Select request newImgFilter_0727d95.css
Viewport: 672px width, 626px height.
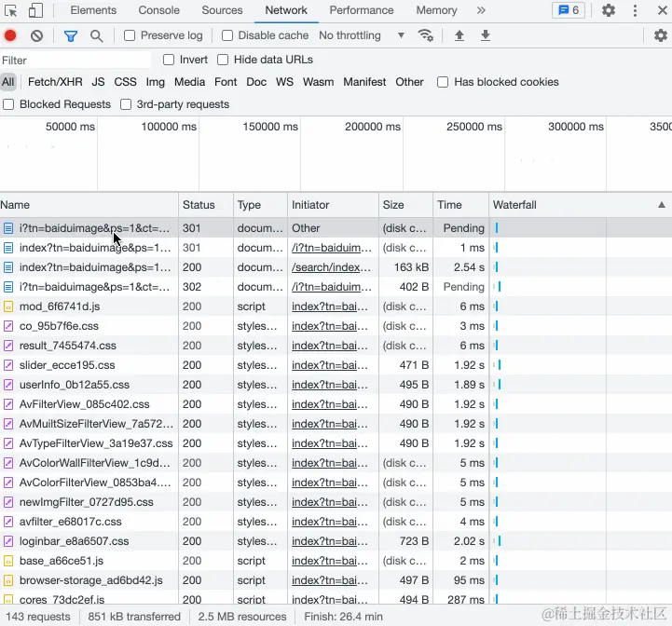[86, 502]
